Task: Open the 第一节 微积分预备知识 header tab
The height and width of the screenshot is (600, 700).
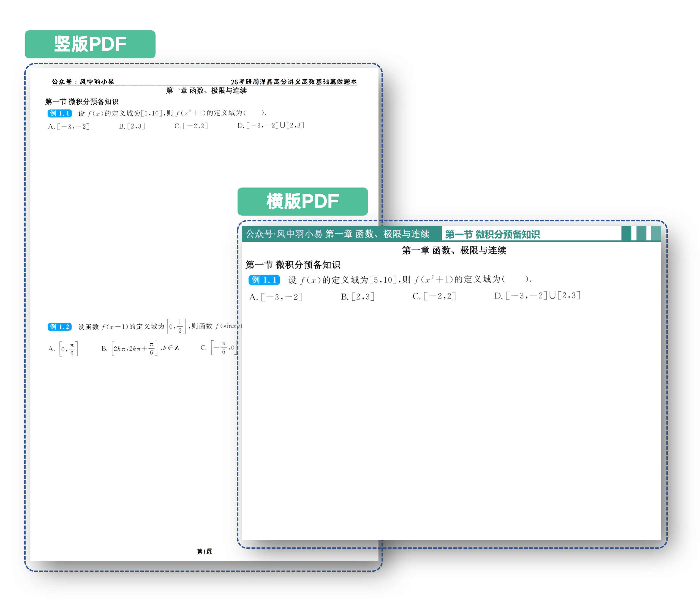Action: coord(492,234)
